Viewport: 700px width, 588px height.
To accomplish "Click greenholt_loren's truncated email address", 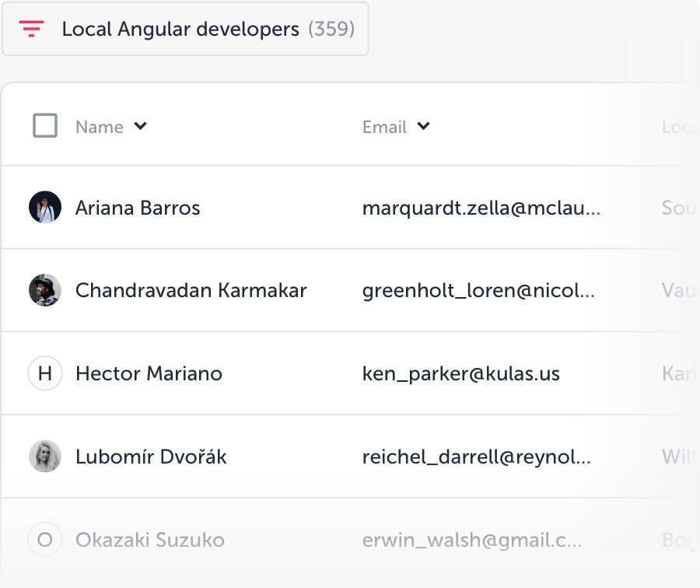I will [x=479, y=290].
